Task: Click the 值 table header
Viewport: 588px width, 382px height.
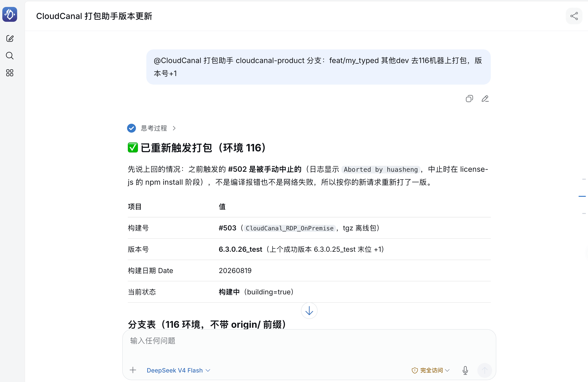Action: (x=222, y=207)
